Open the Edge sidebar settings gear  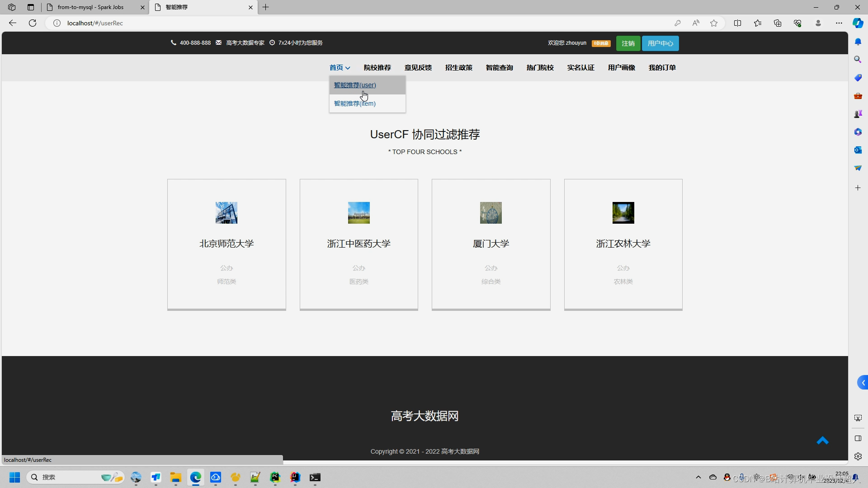[x=858, y=456]
